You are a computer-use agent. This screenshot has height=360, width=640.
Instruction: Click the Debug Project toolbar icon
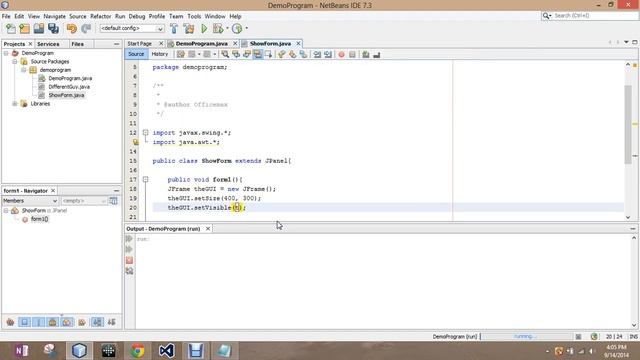coord(218,29)
